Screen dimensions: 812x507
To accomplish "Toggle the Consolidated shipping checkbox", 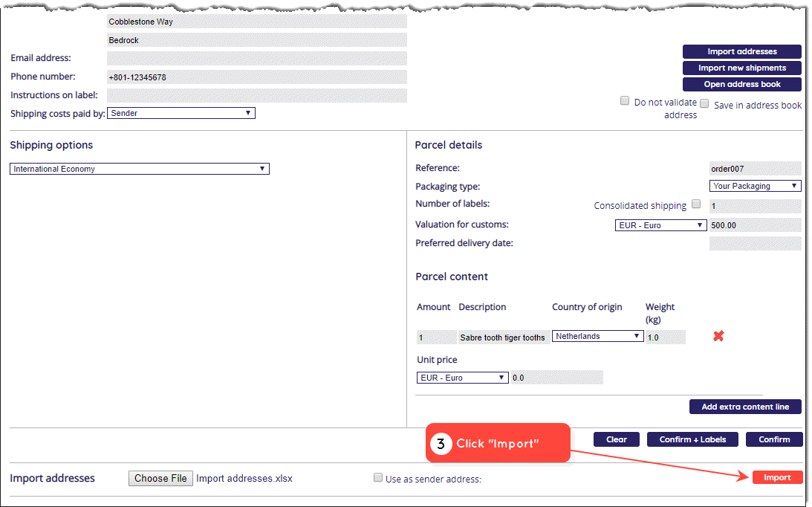I will pyautogui.click(x=696, y=204).
